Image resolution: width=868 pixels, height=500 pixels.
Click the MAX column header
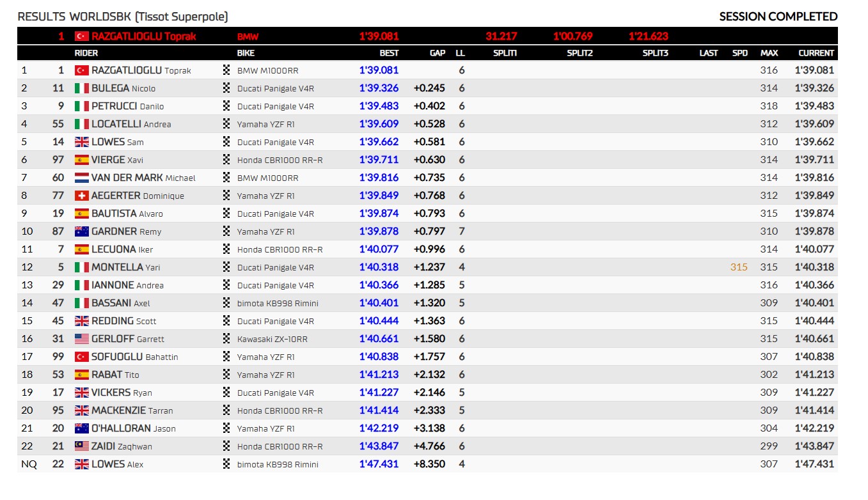pyautogui.click(x=769, y=53)
